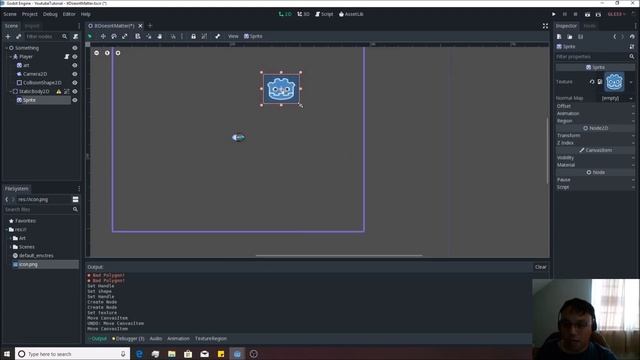This screenshot has width=640, height=360.
Task: Expand the Animation property section
Action: (596, 113)
